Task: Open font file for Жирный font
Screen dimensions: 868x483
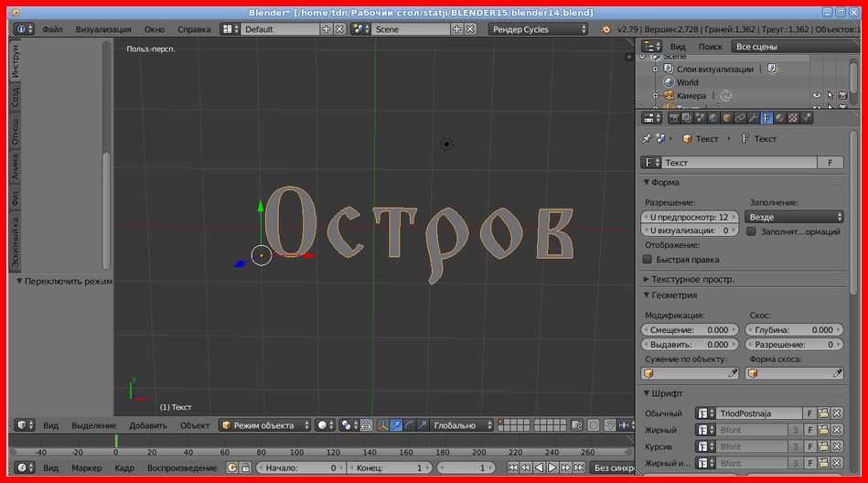Action: pos(823,430)
